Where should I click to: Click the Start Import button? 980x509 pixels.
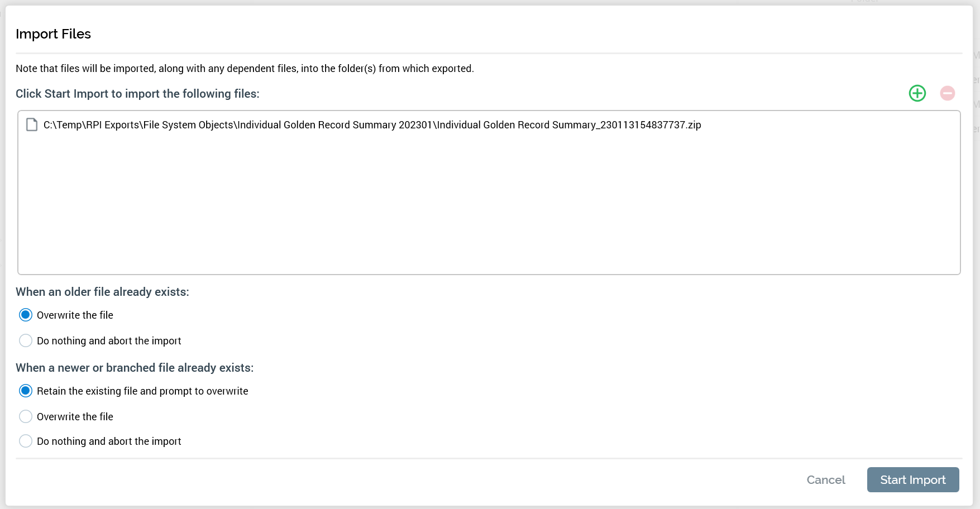912,479
